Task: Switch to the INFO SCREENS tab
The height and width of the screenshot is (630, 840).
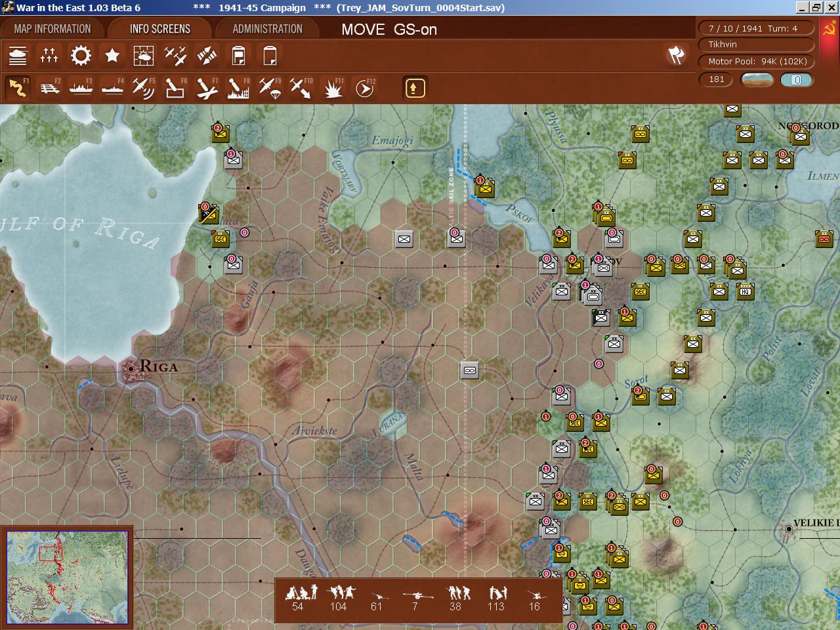Action: [x=160, y=29]
